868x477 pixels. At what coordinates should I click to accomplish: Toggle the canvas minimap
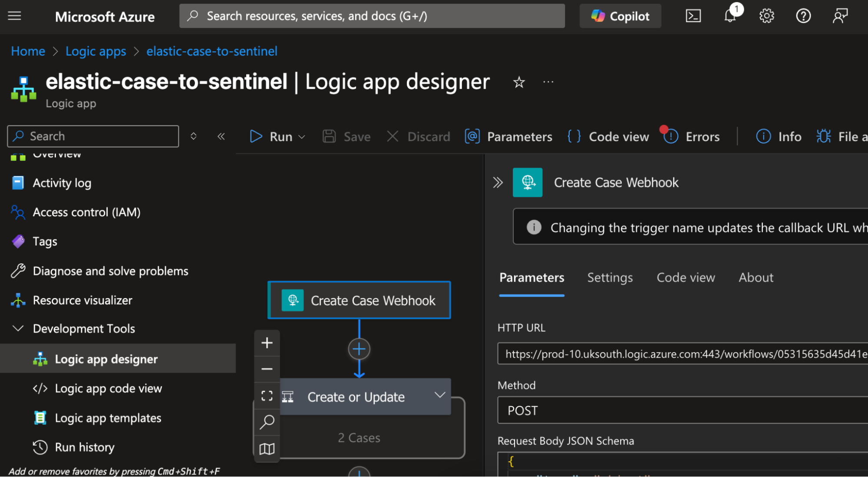coord(267,449)
